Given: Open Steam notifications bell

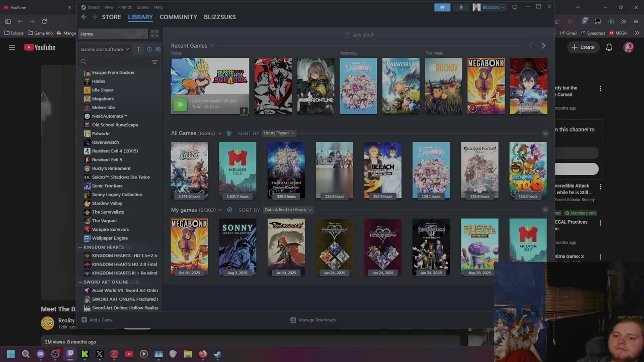Looking at the screenshot, I should 461,7.
